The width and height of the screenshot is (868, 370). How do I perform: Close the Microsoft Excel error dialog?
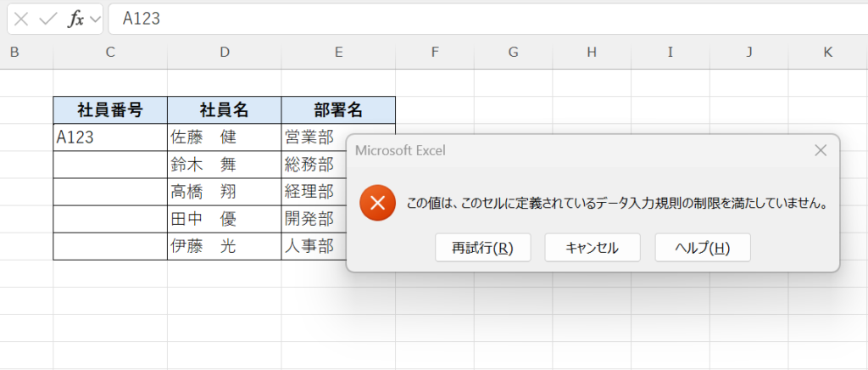click(820, 150)
